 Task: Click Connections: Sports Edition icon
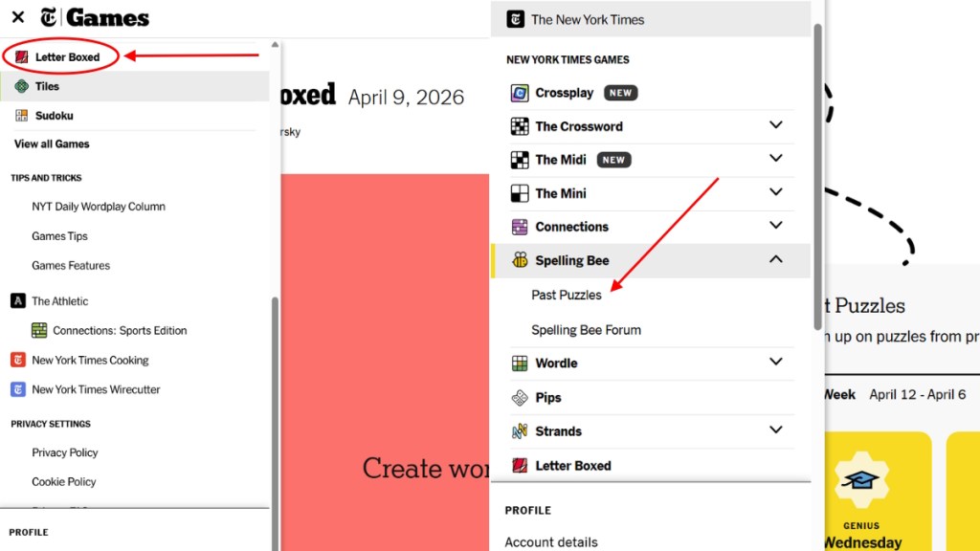click(x=39, y=330)
